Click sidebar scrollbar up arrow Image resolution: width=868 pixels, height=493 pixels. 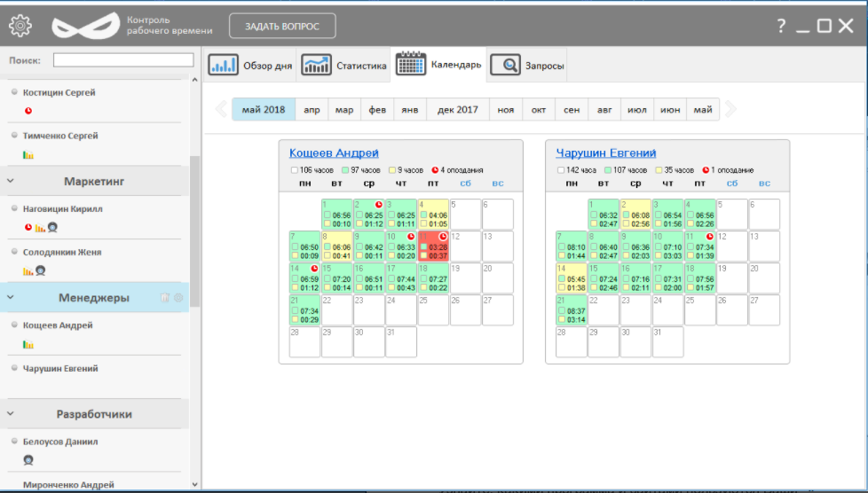(x=195, y=80)
